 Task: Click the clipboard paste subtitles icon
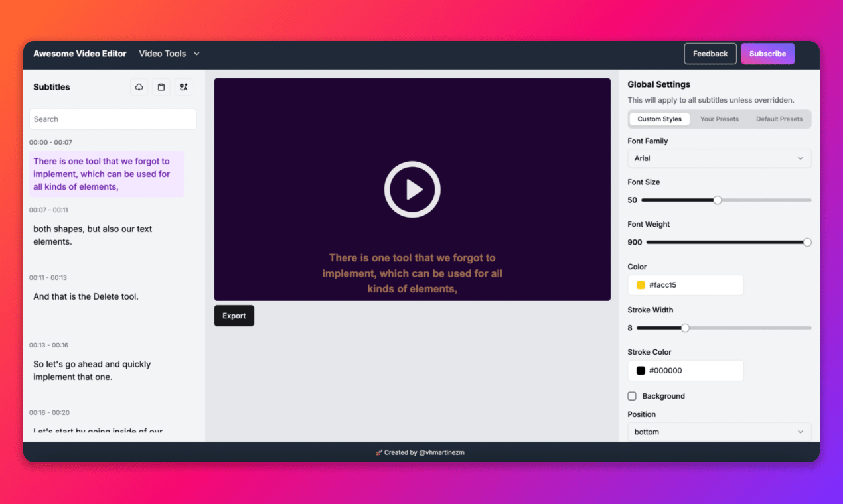(161, 87)
